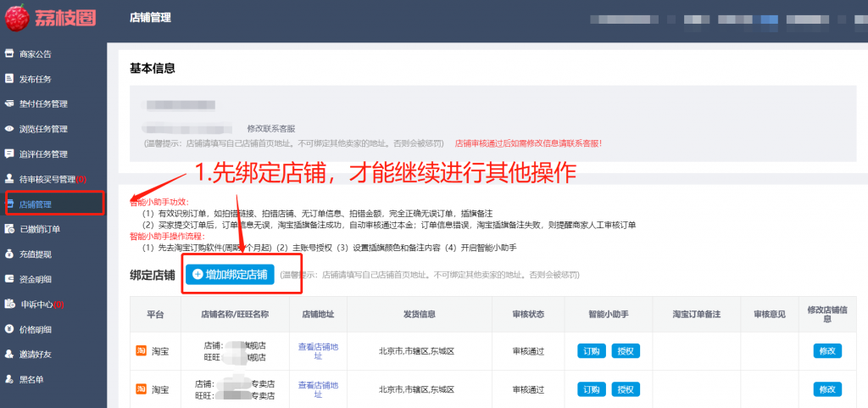868x408 pixels.
Task: Click 修改 in the 旗舰店 row
Action: [827, 351]
